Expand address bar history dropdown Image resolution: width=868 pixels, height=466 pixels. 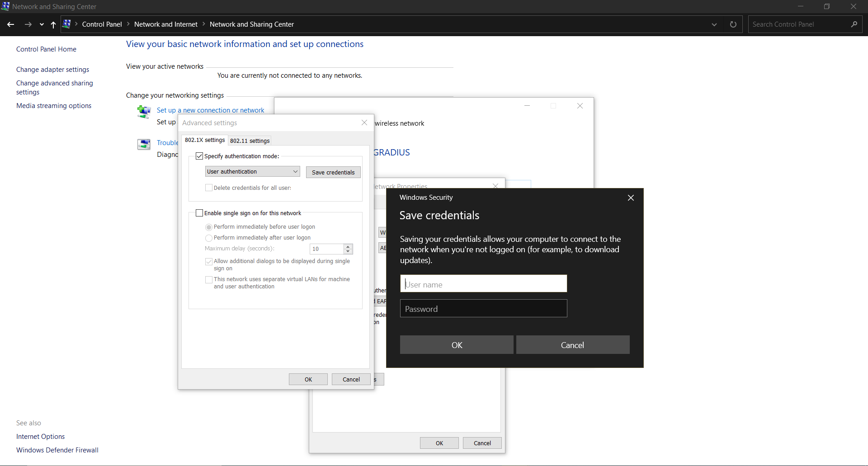[714, 24]
